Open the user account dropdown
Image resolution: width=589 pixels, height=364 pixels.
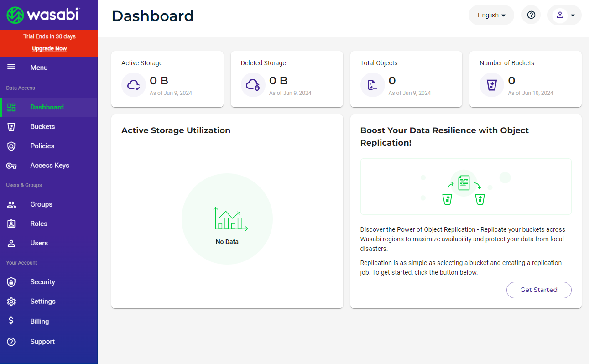point(564,15)
